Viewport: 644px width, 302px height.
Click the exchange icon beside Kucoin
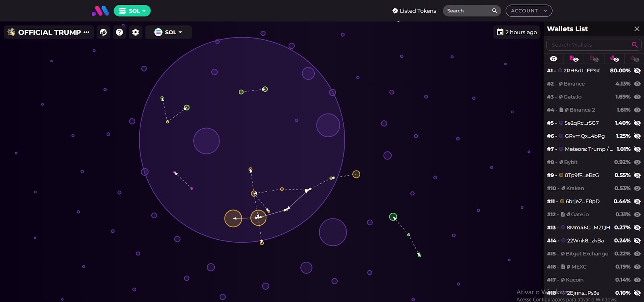[563, 280]
